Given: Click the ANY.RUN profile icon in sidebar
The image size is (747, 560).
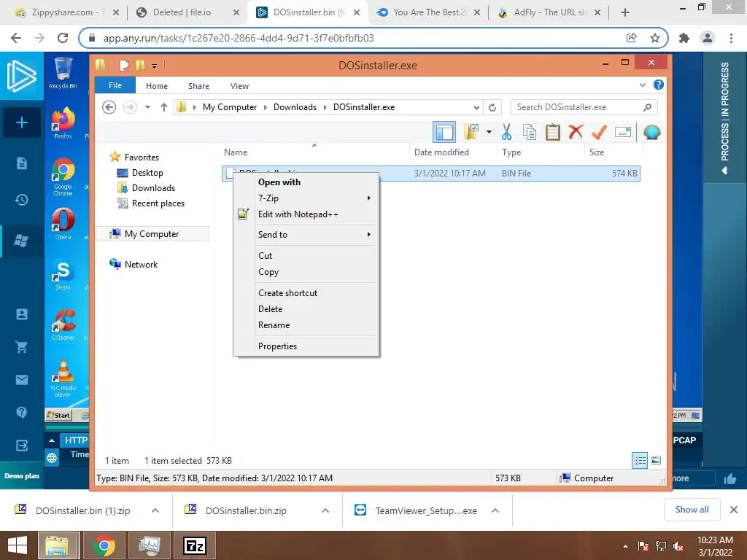Looking at the screenshot, I should [x=22, y=314].
